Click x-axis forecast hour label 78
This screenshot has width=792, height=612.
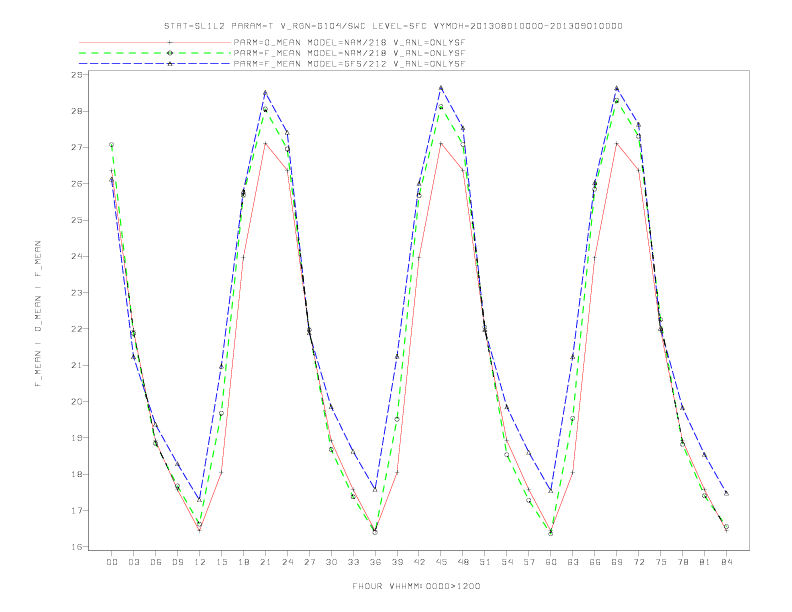[683, 562]
